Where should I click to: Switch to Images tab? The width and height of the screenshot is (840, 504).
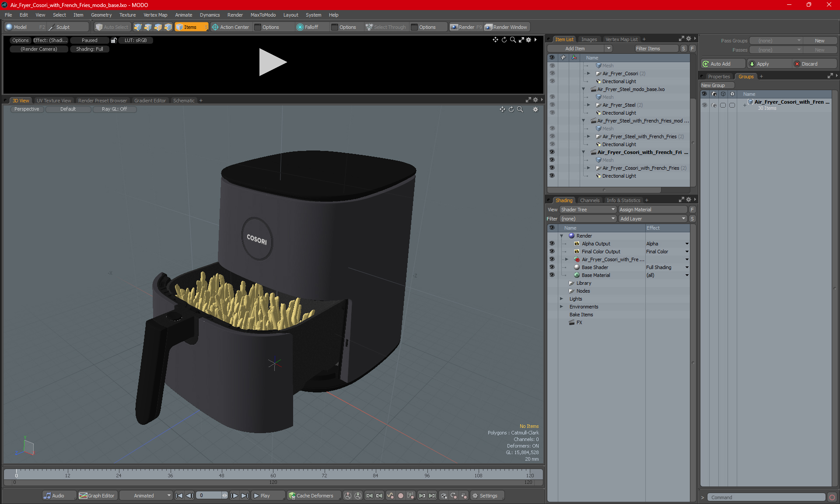[589, 39]
